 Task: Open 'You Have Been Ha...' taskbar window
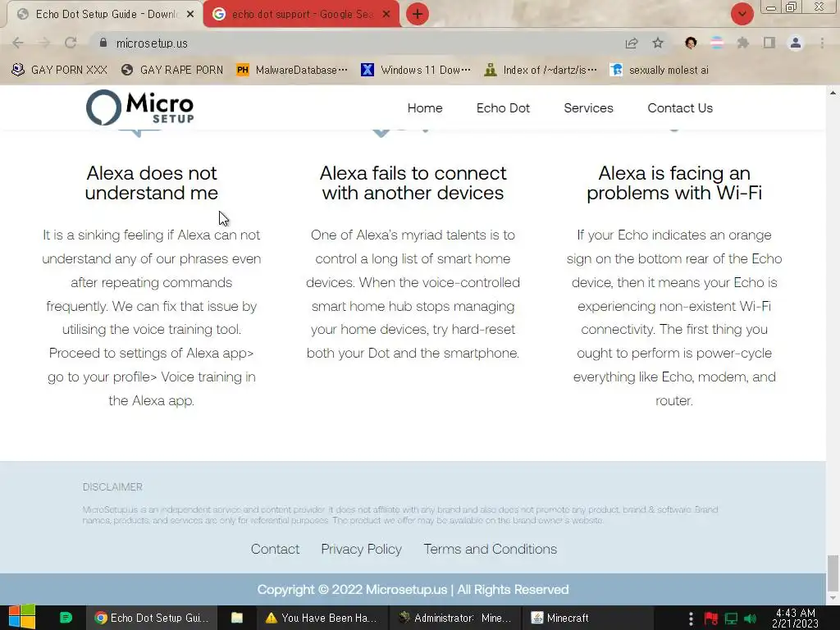(321, 618)
